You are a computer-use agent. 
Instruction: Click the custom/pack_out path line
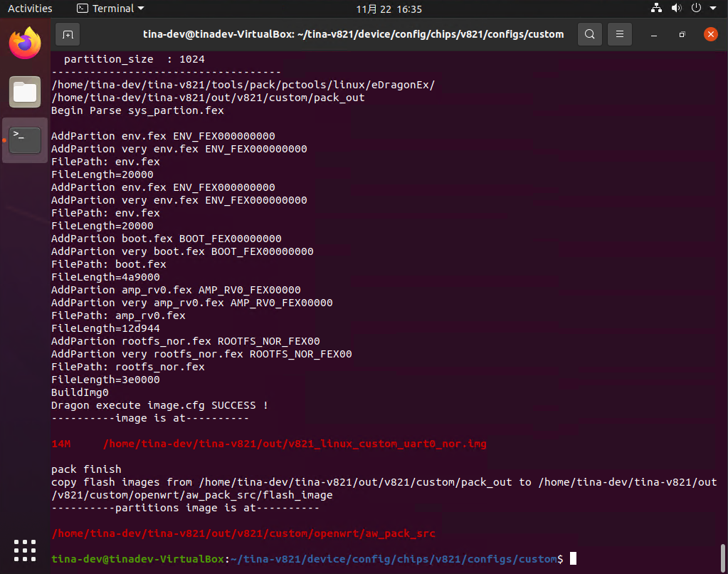click(208, 98)
